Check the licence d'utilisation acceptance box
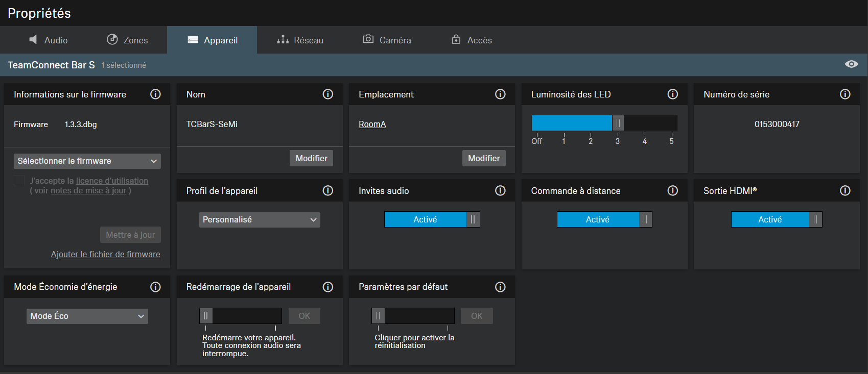This screenshot has width=868, height=374. tap(19, 181)
